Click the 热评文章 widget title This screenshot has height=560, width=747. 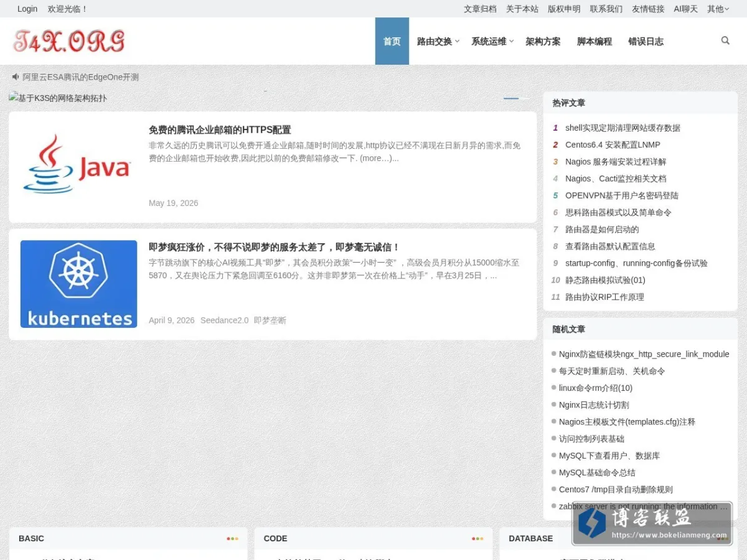(569, 103)
